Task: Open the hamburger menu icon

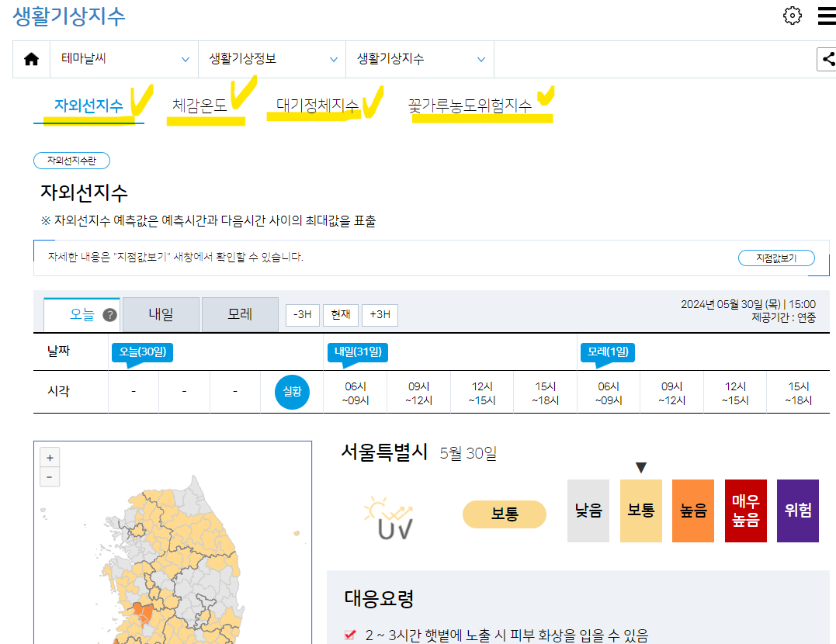Action: (825, 16)
